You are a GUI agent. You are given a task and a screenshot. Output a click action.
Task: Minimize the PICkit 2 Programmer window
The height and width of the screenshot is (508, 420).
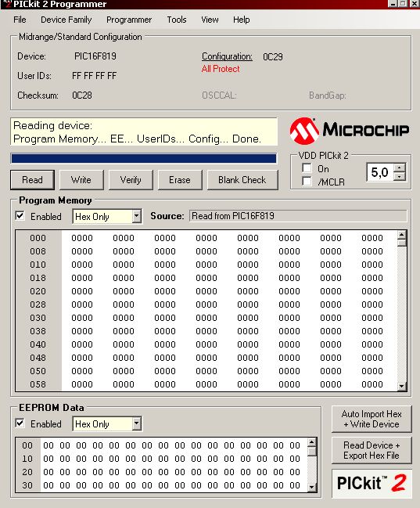(x=393, y=4)
